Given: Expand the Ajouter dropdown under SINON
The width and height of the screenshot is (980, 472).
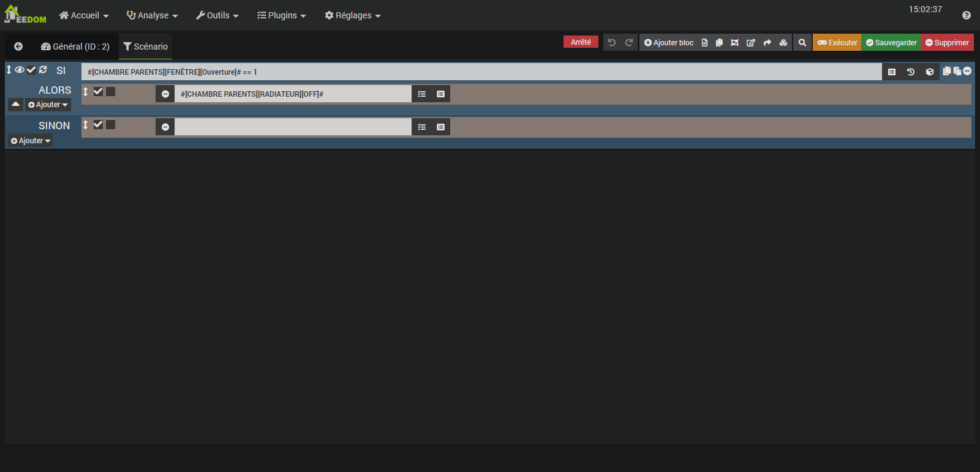Looking at the screenshot, I should [x=31, y=141].
